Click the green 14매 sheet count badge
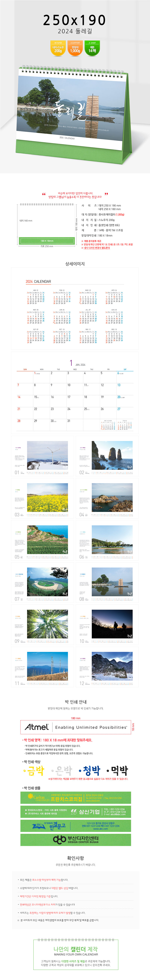150x980 pixels. click(x=92, y=48)
